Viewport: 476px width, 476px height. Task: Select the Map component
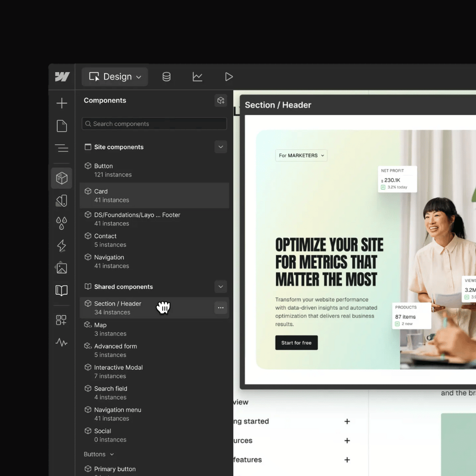tap(154, 329)
